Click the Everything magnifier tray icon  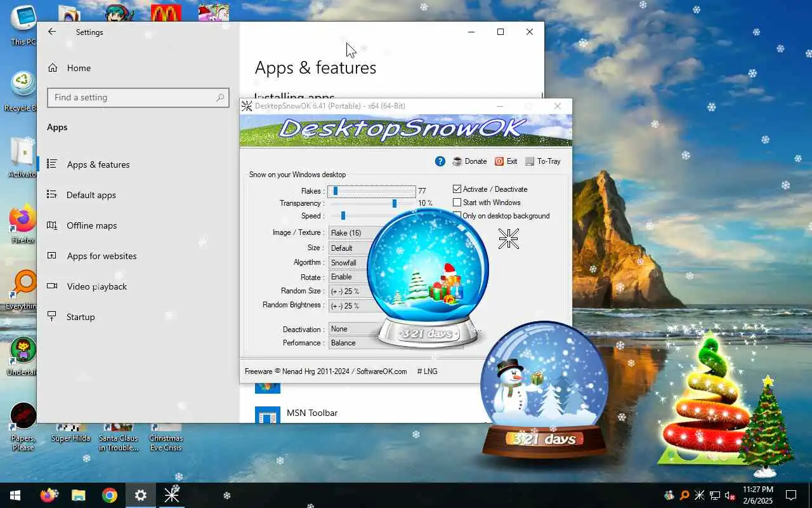[684, 495]
